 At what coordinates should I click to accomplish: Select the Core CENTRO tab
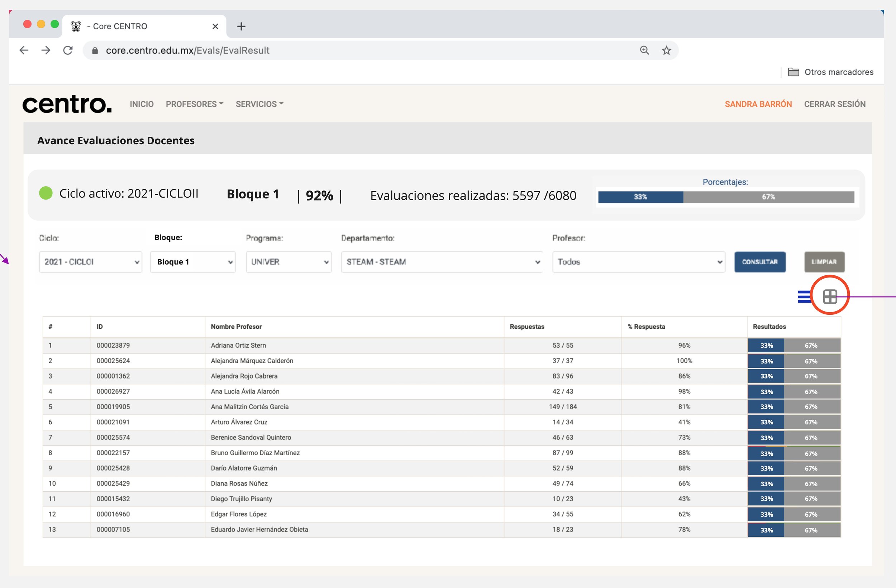[x=144, y=26]
